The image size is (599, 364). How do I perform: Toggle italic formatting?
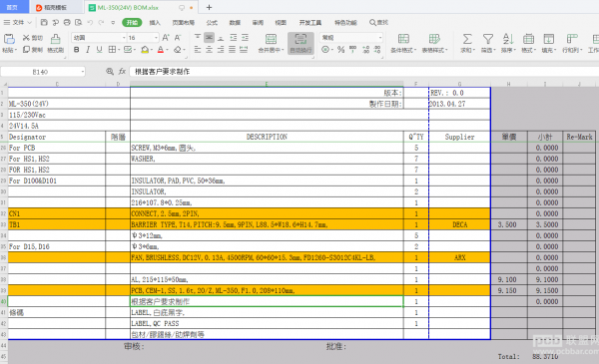point(88,50)
